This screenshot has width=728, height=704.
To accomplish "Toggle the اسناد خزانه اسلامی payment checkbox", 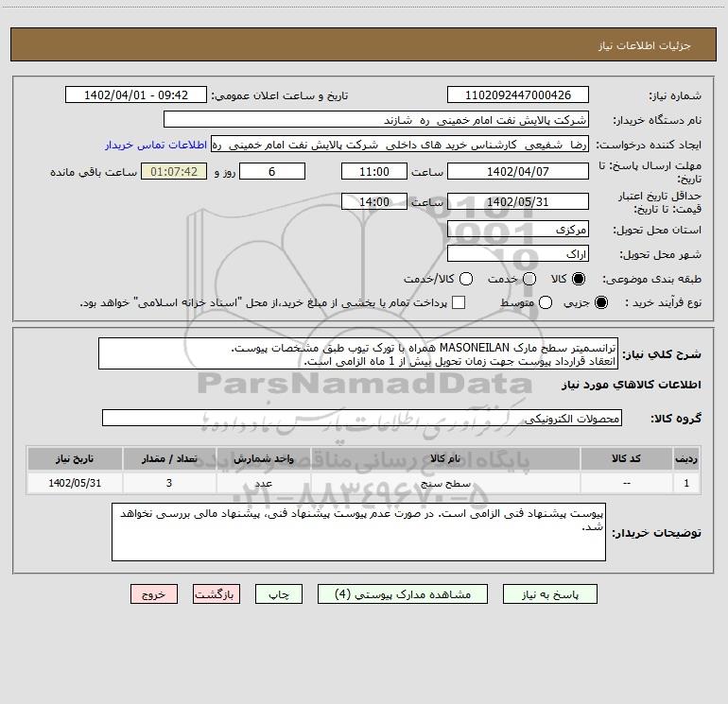I will [459, 302].
